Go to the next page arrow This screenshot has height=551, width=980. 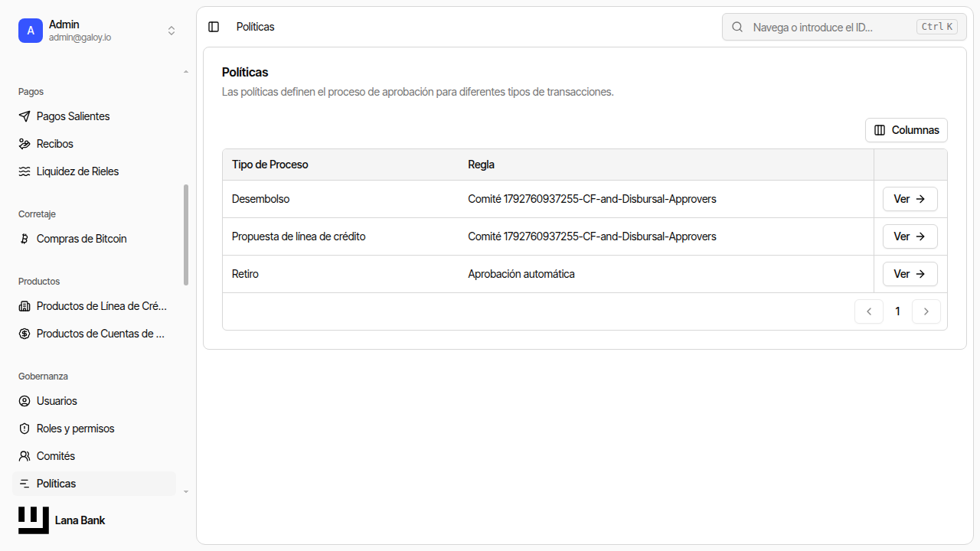point(926,311)
